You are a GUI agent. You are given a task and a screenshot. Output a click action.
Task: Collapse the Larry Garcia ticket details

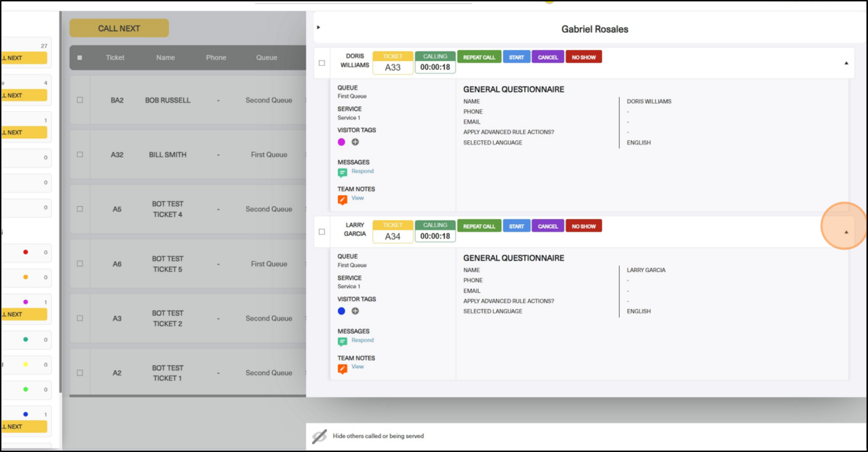846,232
